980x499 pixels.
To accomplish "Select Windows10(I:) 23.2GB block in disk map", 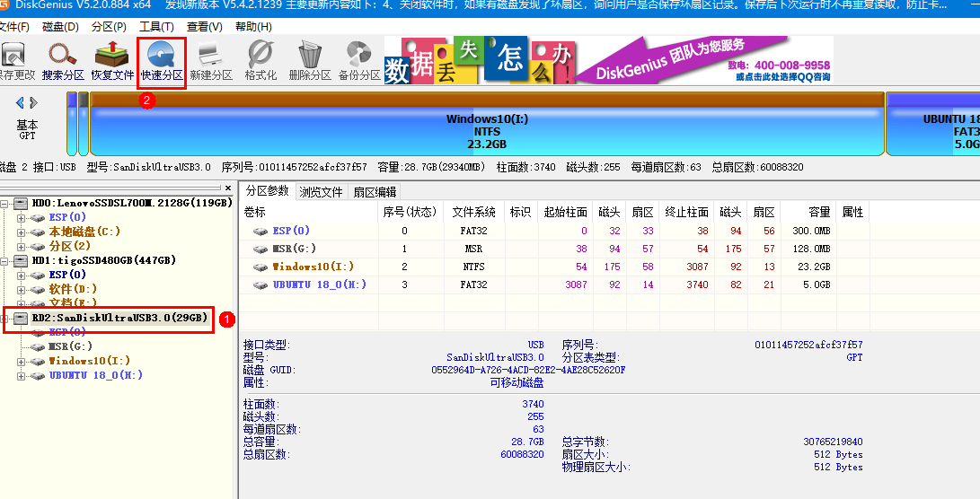I will [487, 124].
